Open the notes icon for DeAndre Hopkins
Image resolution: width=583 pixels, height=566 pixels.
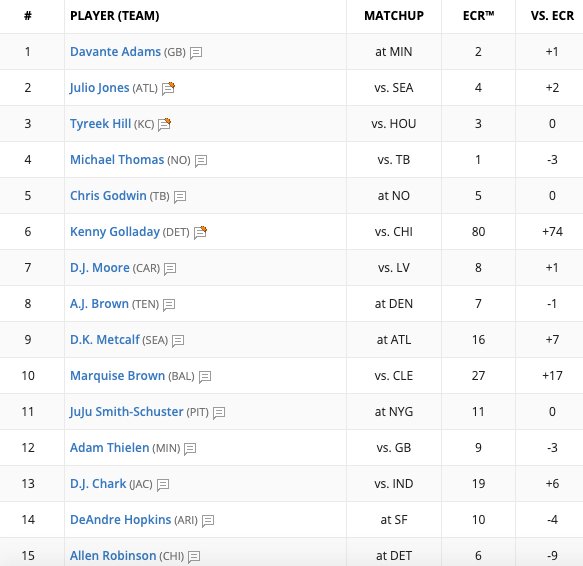[x=208, y=521]
